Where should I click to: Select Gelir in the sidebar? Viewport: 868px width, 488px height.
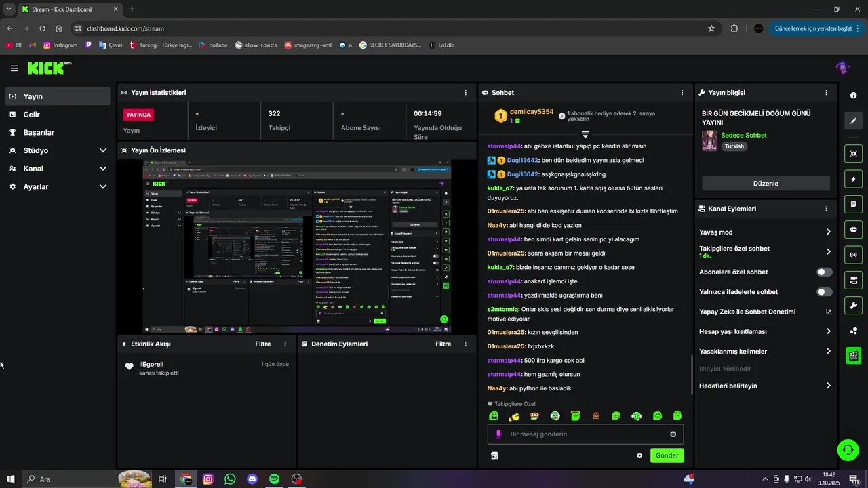[58, 115]
